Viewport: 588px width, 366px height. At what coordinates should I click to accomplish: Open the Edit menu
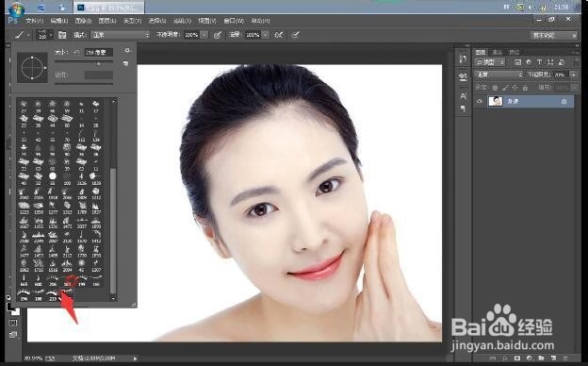58,21
